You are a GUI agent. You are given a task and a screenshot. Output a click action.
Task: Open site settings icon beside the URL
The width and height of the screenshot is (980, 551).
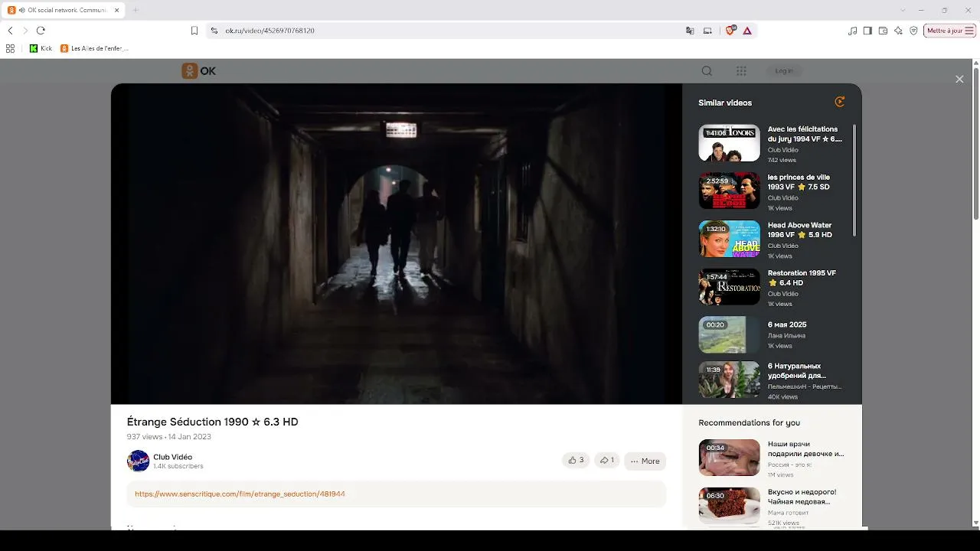coord(214,31)
